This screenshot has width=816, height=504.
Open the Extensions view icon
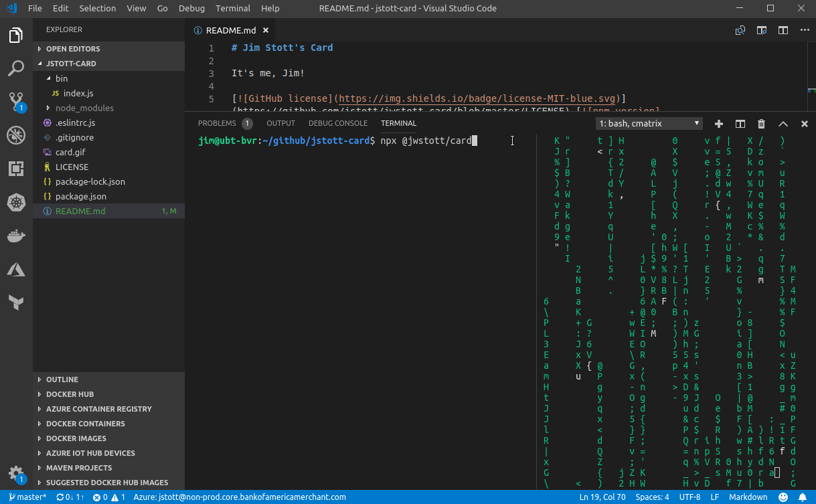pyautogui.click(x=16, y=168)
